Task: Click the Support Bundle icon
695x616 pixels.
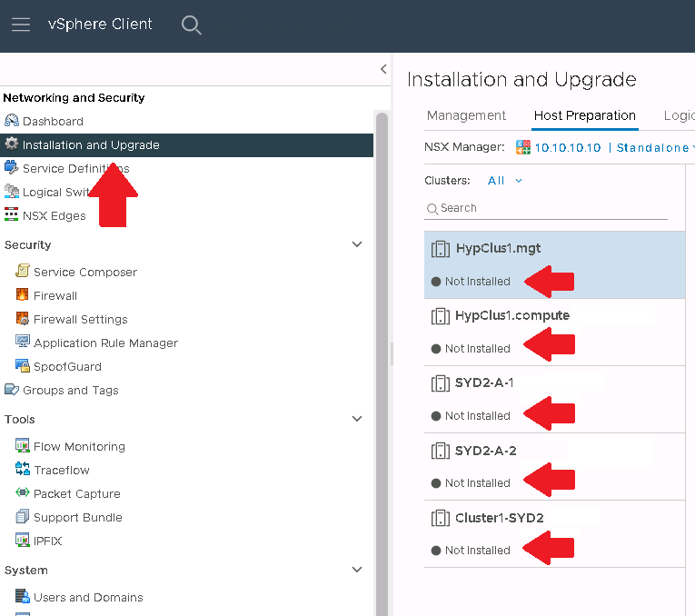Action: tap(23, 516)
